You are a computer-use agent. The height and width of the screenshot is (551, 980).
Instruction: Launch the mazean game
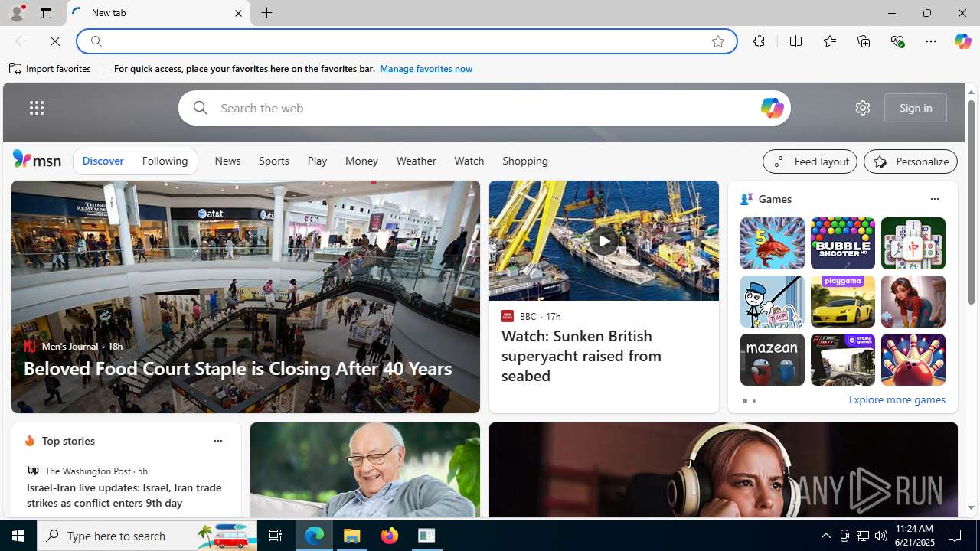coord(772,360)
